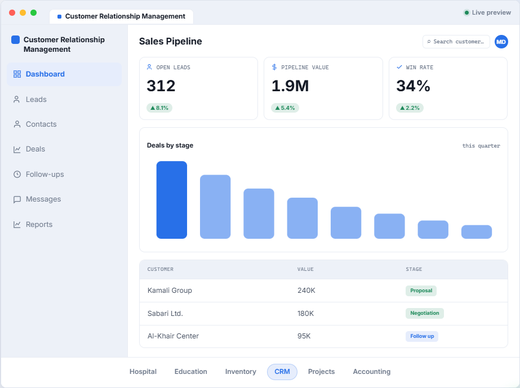Open the Kamali Group customer row
Image resolution: width=520 pixels, height=388 pixels.
click(323, 290)
